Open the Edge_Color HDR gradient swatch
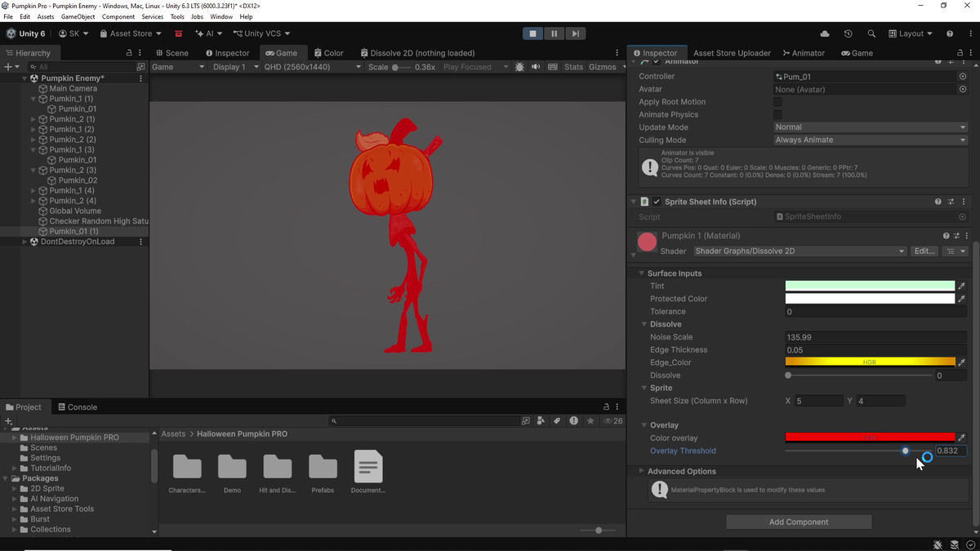The image size is (980, 551). [x=870, y=362]
